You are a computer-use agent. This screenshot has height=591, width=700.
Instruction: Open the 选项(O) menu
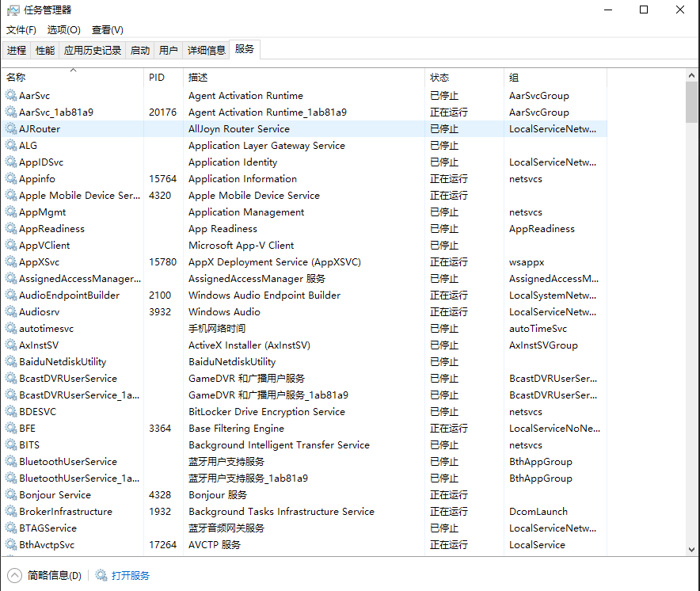pos(63,30)
